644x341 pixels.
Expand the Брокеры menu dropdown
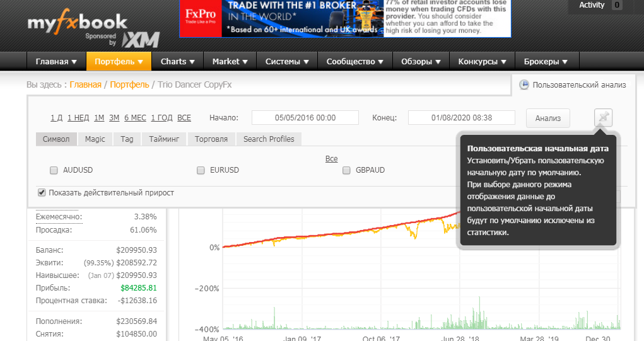point(546,62)
